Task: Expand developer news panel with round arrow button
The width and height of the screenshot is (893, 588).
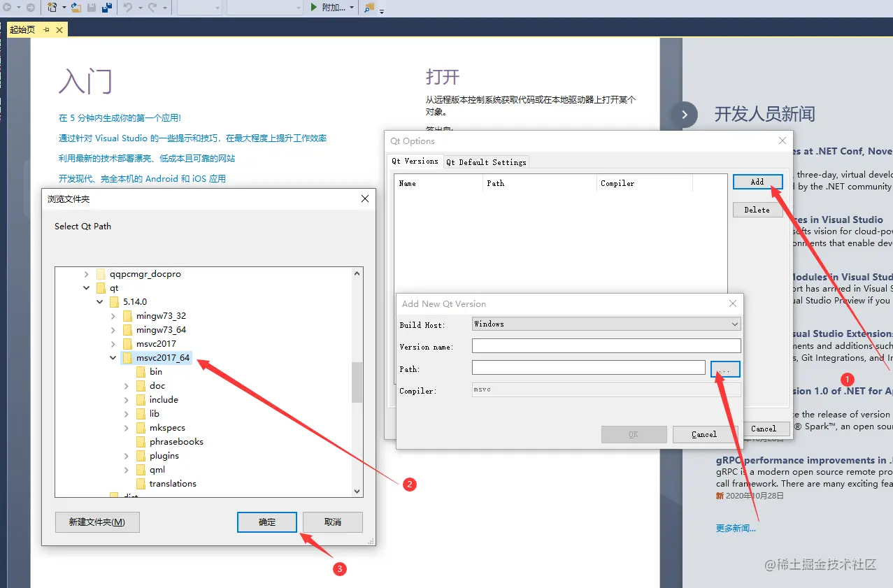Action: tap(685, 115)
